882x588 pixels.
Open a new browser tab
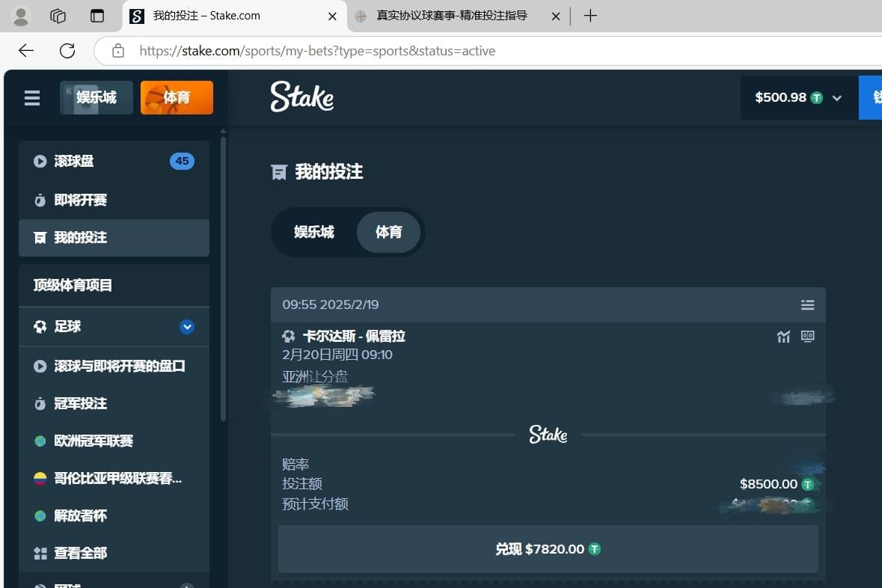coord(590,16)
